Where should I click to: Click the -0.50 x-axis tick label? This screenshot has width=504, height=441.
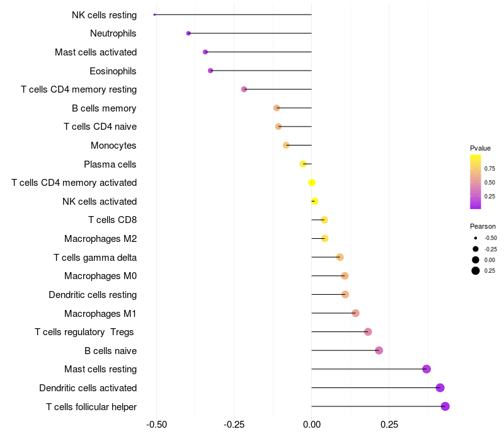point(156,425)
